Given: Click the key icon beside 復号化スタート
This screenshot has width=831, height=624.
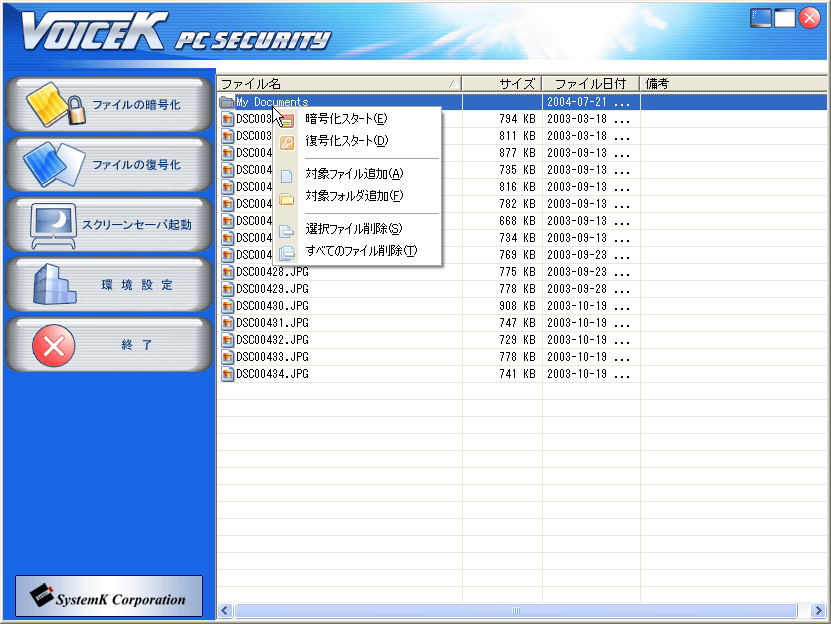Looking at the screenshot, I should pos(287,143).
